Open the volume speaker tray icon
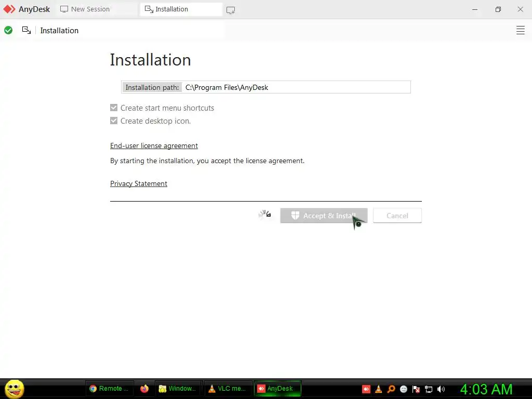 tap(441, 389)
